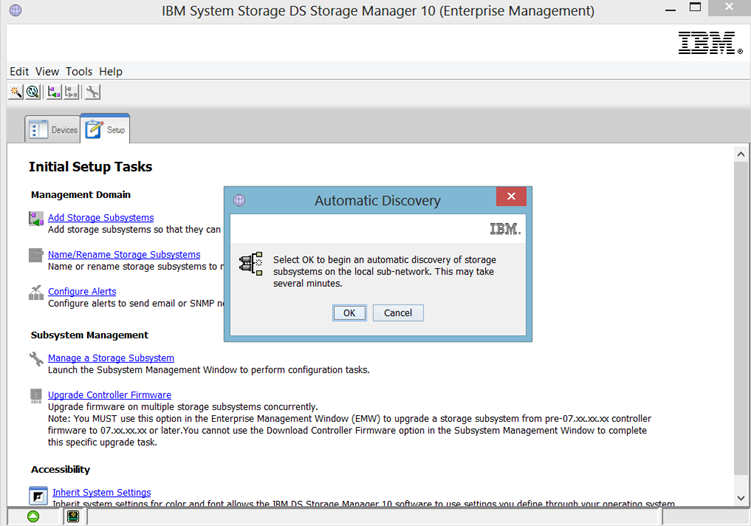The height and width of the screenshot is (526, 751).
Task: Click the wrench icon beside Manage a Storage Subsystem
Action: coord(36,359)
